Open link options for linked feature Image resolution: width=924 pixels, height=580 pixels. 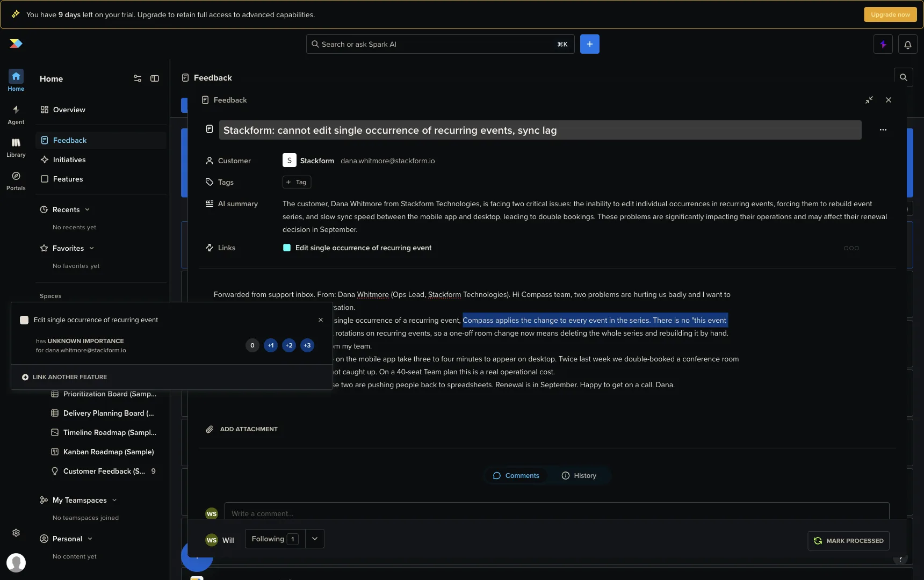(x=851, y=248)
